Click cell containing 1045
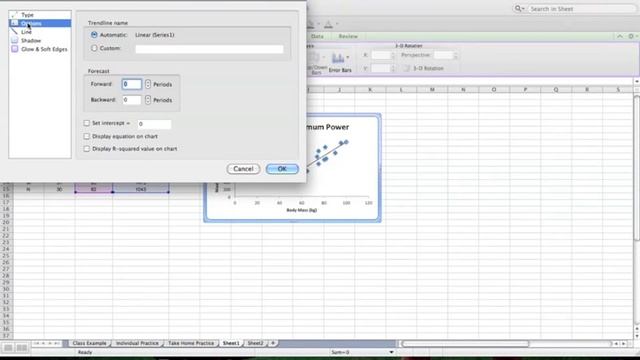The image size is (640, 360). [141, 189]
